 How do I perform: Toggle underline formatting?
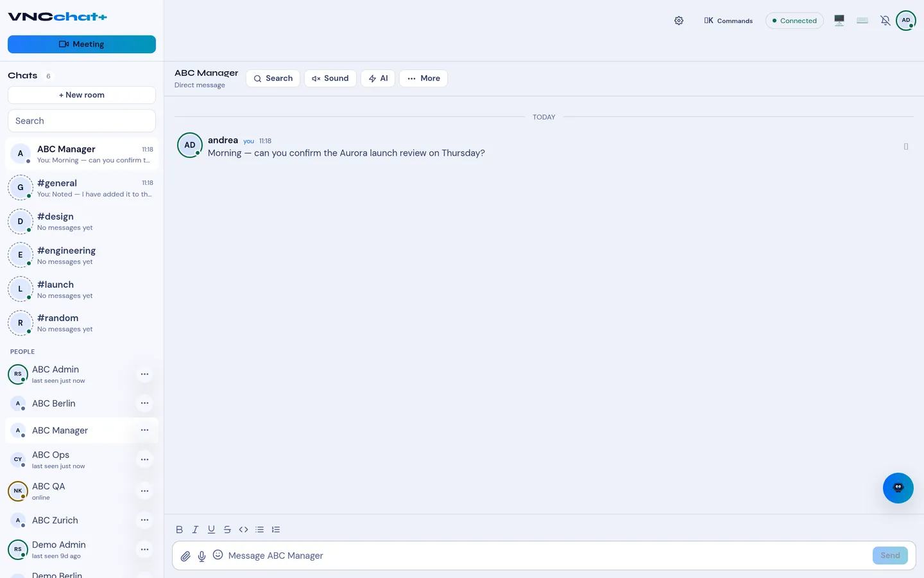pyautogui.click(x=211, y=530)
